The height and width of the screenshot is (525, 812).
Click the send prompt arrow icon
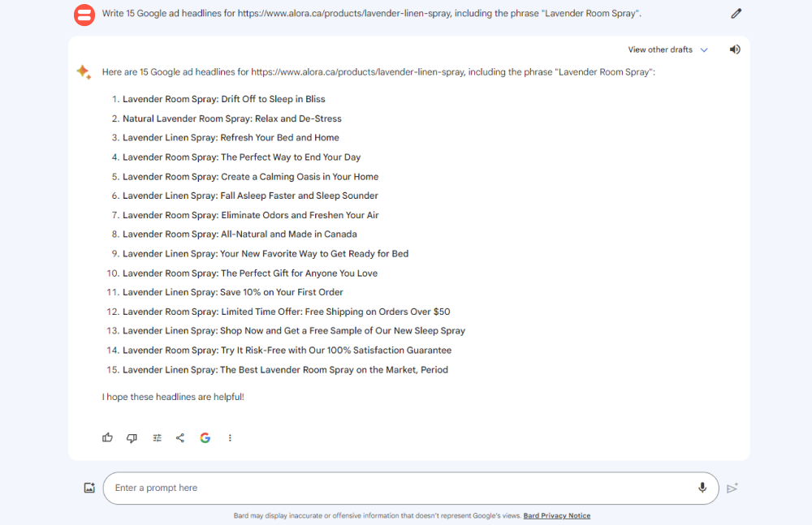[732, 488]
